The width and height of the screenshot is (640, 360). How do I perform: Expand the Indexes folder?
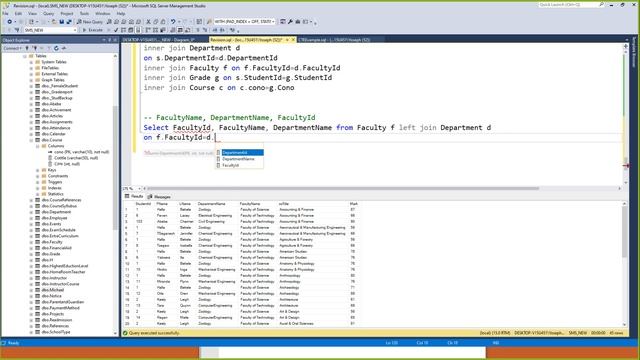[x=38, y=188]
